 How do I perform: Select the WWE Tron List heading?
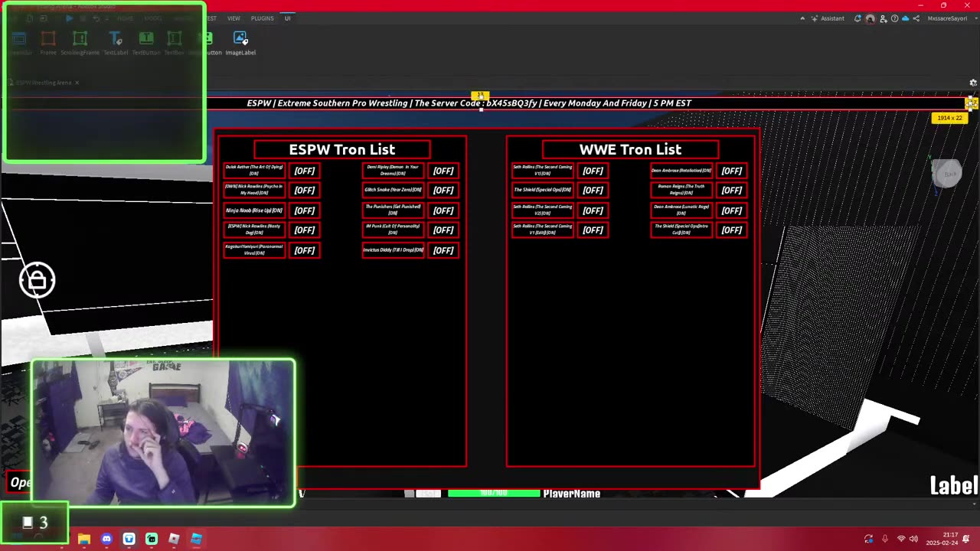(x=630, y=149)
